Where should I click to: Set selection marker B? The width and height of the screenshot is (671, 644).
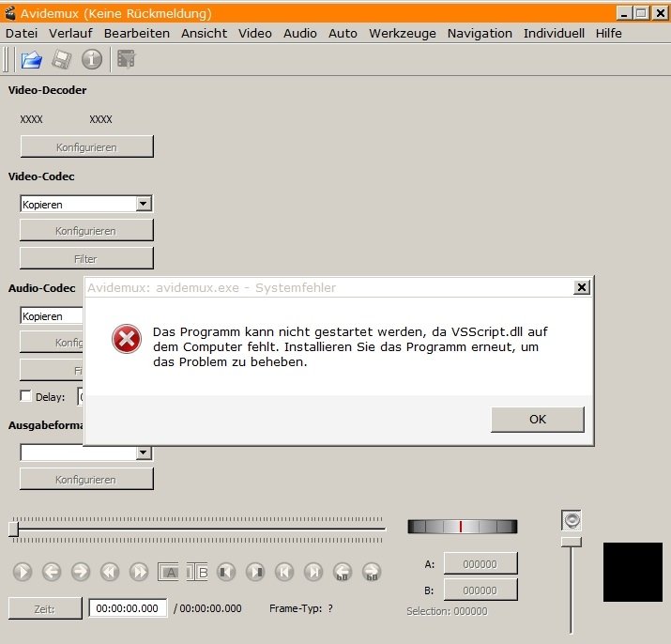[x=197, y=572]
